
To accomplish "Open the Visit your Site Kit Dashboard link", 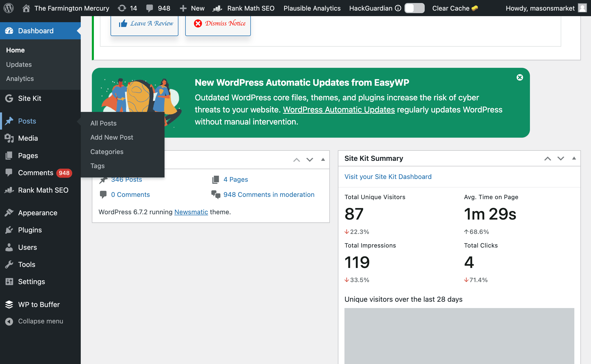I will coord(388,176).
